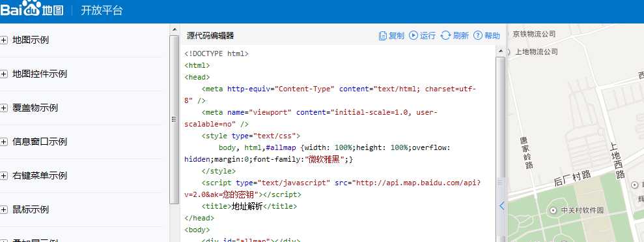Click the 唐家岭路 road label
This screenshot has width=644, height=242.
coord(527,153)
